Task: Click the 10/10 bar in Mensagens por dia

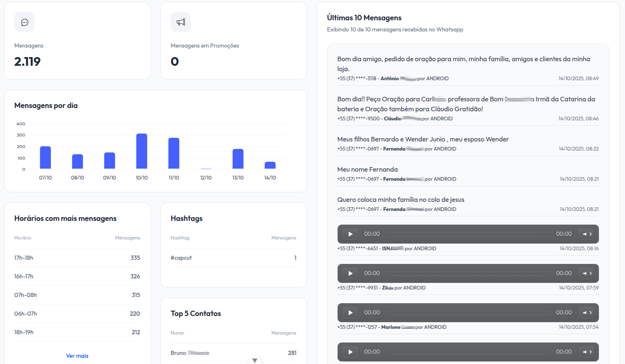Action: pos(142,151)
